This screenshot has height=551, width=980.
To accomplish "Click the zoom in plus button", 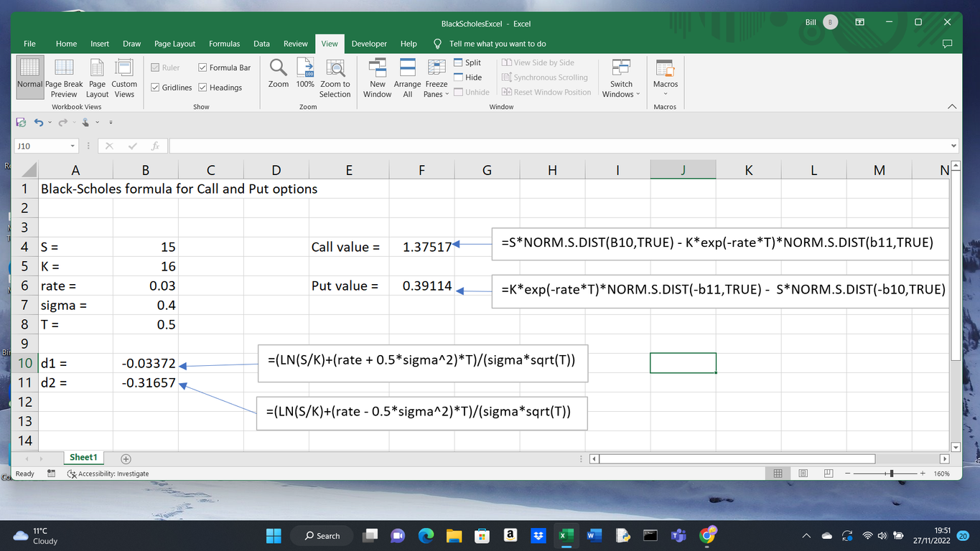I will (923, 474).
